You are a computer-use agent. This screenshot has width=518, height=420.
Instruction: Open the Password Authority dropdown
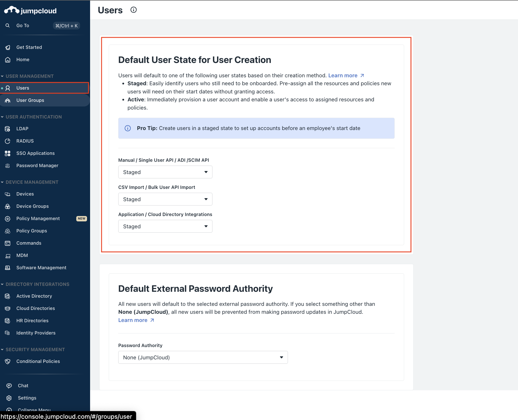click(x=203, y=357)
